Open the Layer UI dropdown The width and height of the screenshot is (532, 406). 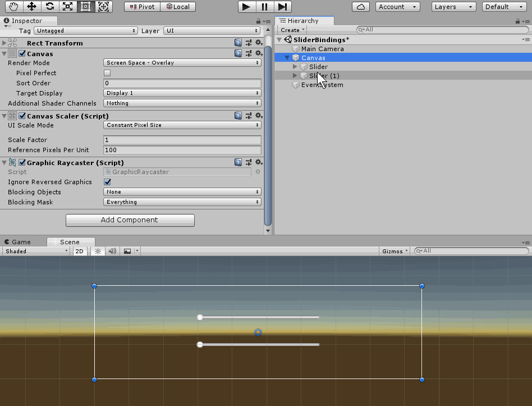tap(212, 30)
